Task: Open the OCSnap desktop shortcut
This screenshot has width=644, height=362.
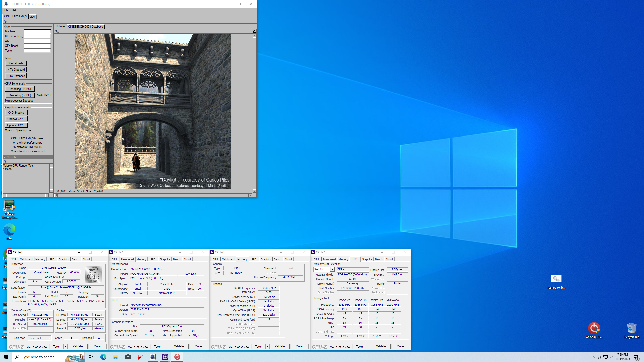Action: [594, 330]
